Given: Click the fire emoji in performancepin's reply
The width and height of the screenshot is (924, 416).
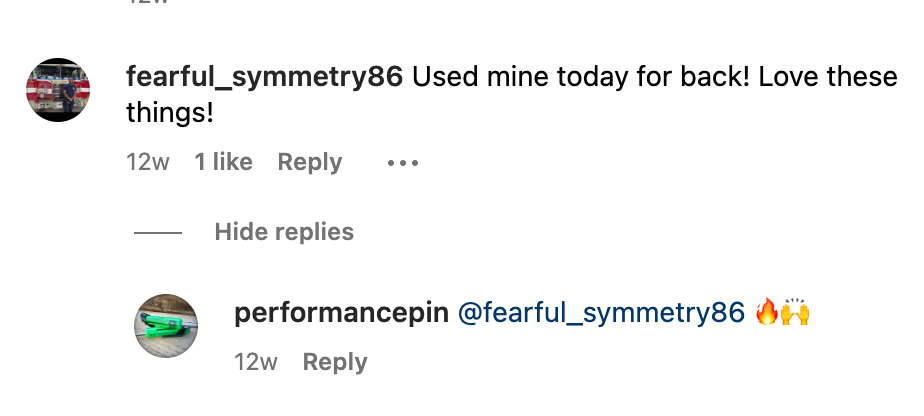Looking at the screenshot, I should coord(767,313).
